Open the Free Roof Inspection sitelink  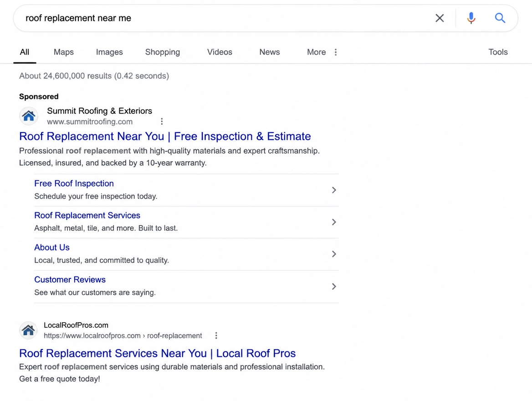click(74, 183)
